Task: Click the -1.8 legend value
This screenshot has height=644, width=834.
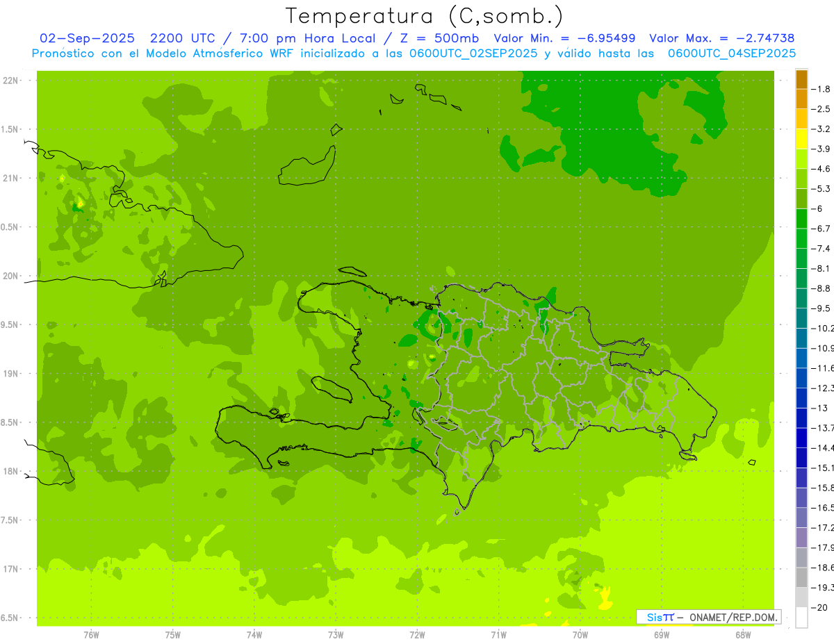Action: [821, 89]
